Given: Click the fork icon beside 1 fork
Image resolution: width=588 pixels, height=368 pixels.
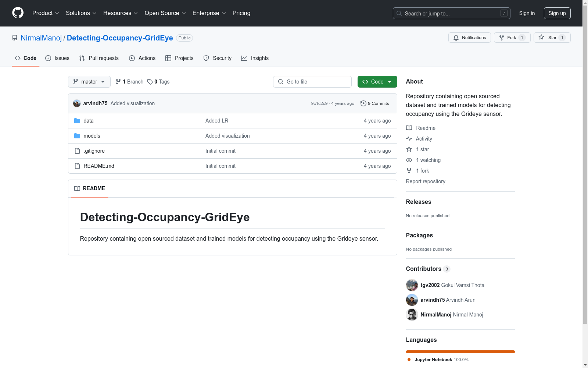Looking at the screenshot, I should click(409, 171).
